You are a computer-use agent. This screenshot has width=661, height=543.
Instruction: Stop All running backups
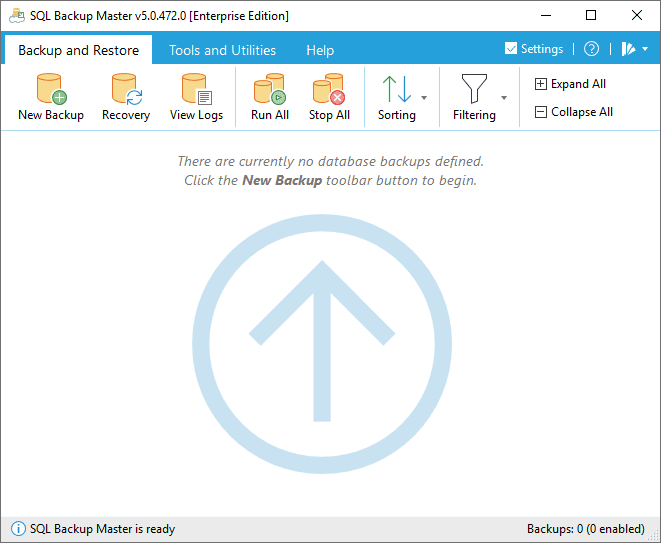point(329,97)
